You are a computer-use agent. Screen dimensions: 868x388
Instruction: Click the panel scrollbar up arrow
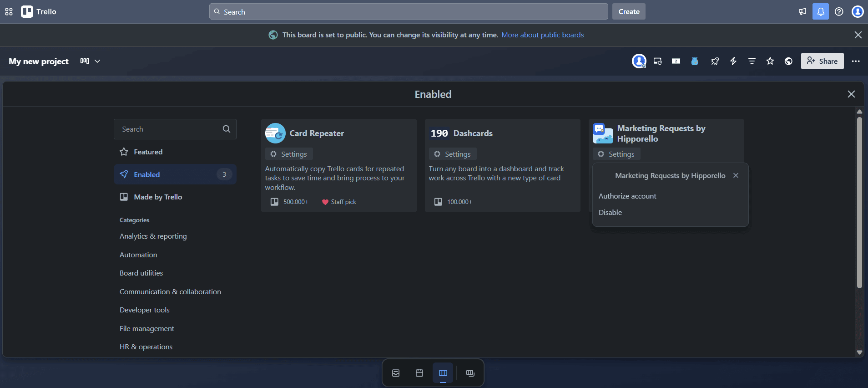pyautogui.click(x=859, y=112)
